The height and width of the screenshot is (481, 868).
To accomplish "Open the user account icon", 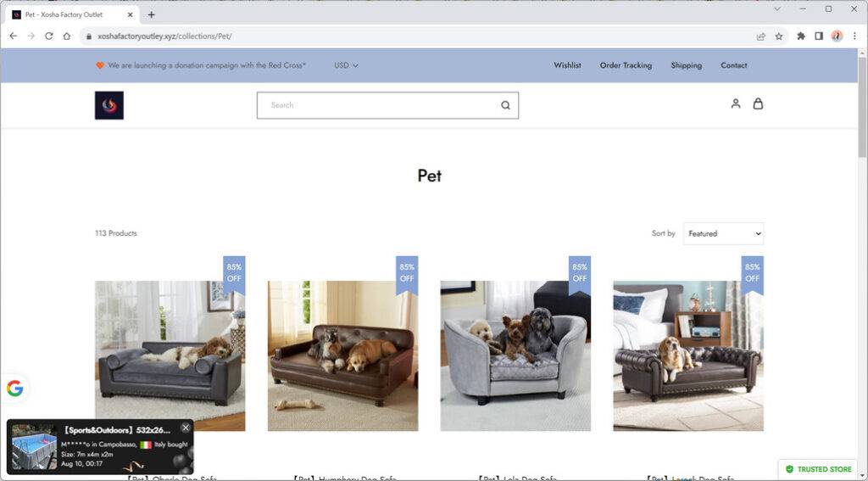I will (736, 103).
